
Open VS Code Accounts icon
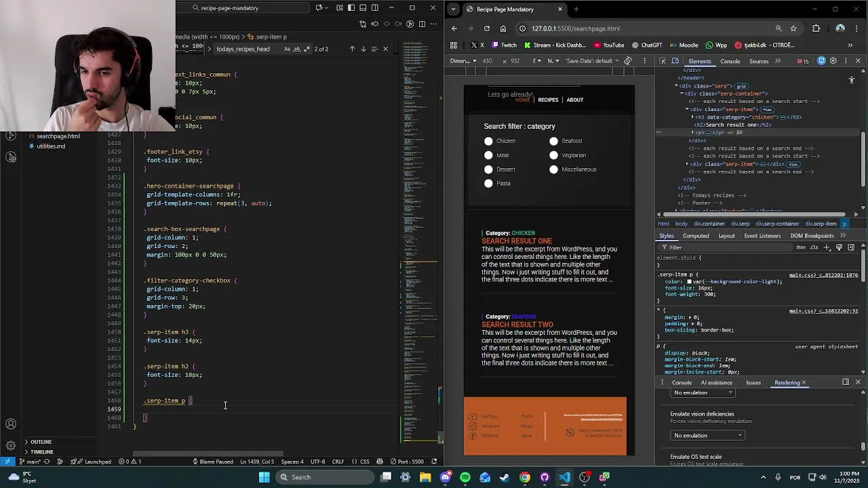click(x=11, y=424)
